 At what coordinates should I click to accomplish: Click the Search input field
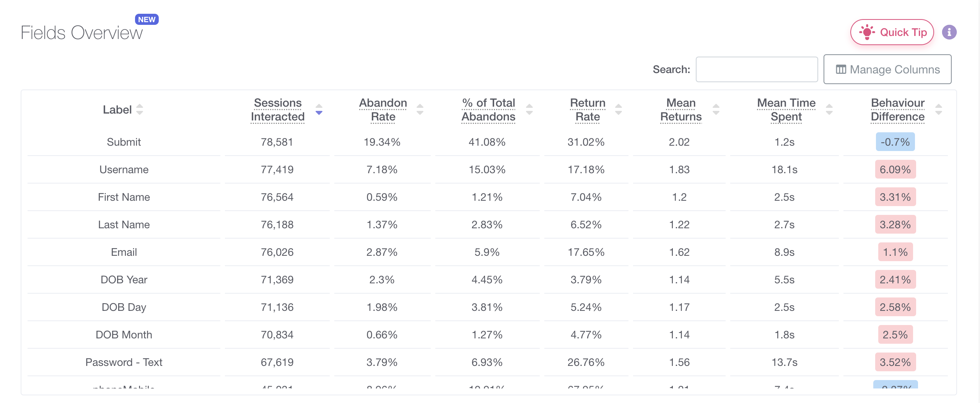[756, 70]
